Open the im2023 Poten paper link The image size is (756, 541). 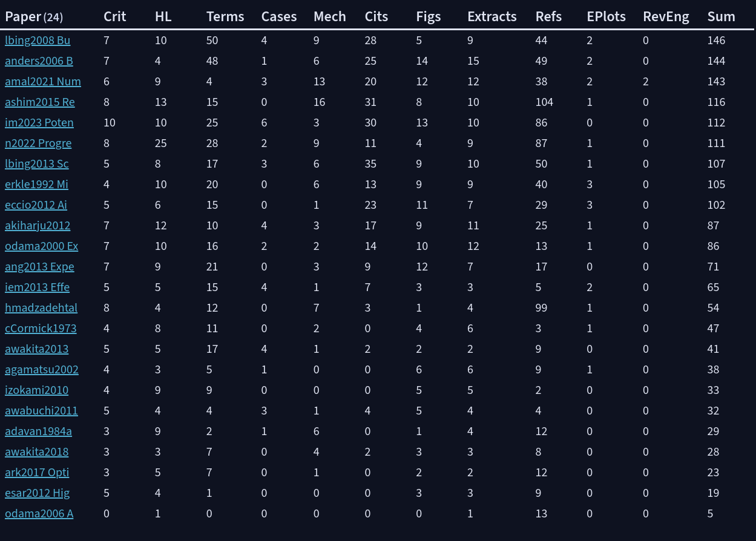point(39,123)
